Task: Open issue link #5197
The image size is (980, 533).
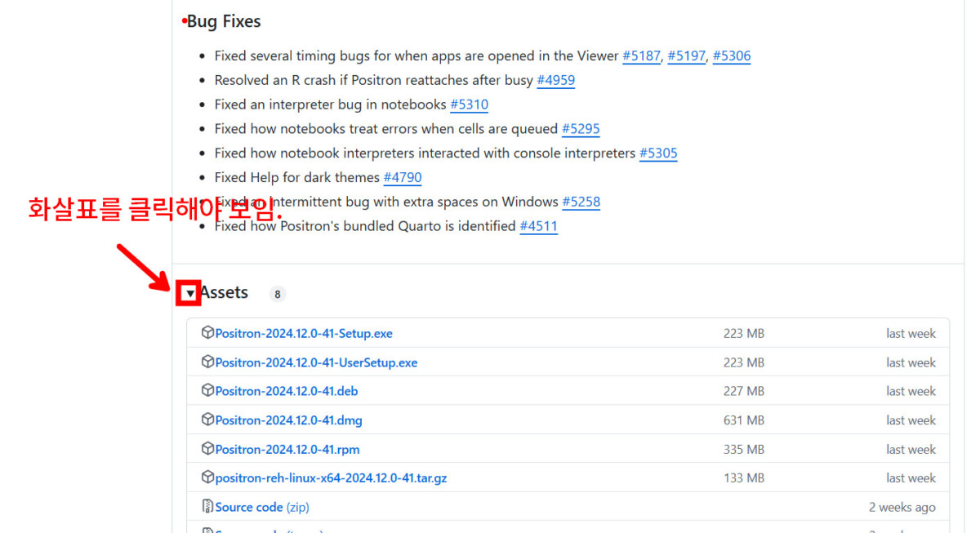Action: 686,56
